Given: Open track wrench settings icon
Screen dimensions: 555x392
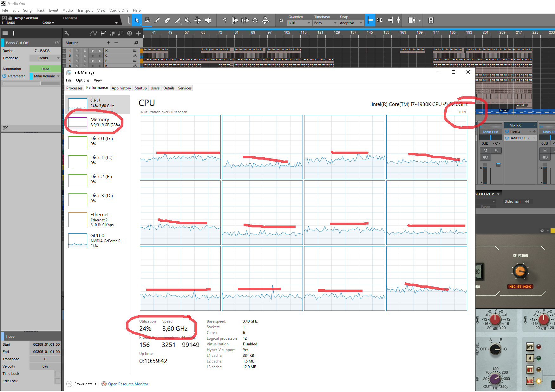Looking at the screenshot, I should [67, 33].
